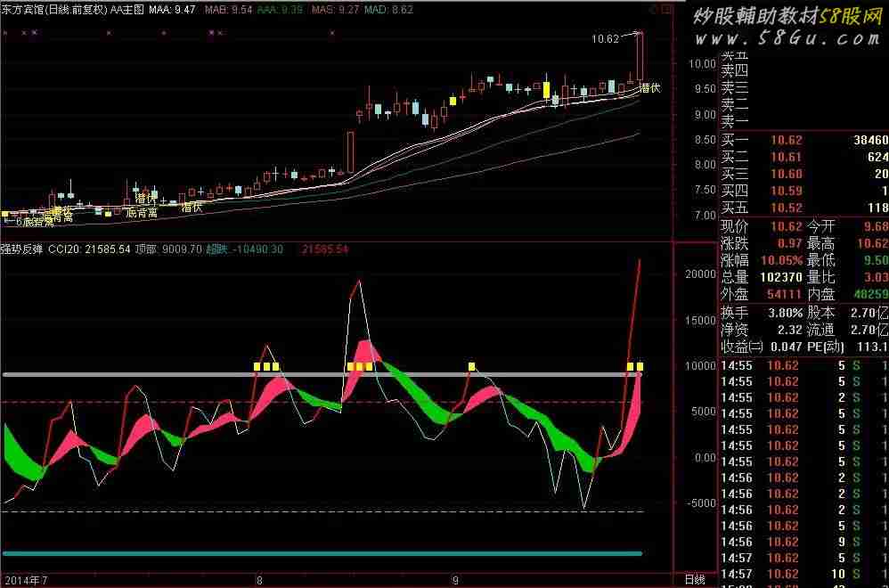Click the PE(动) 113.1 field
Screen dimensions: 889x588
click(x=848, y=347)
